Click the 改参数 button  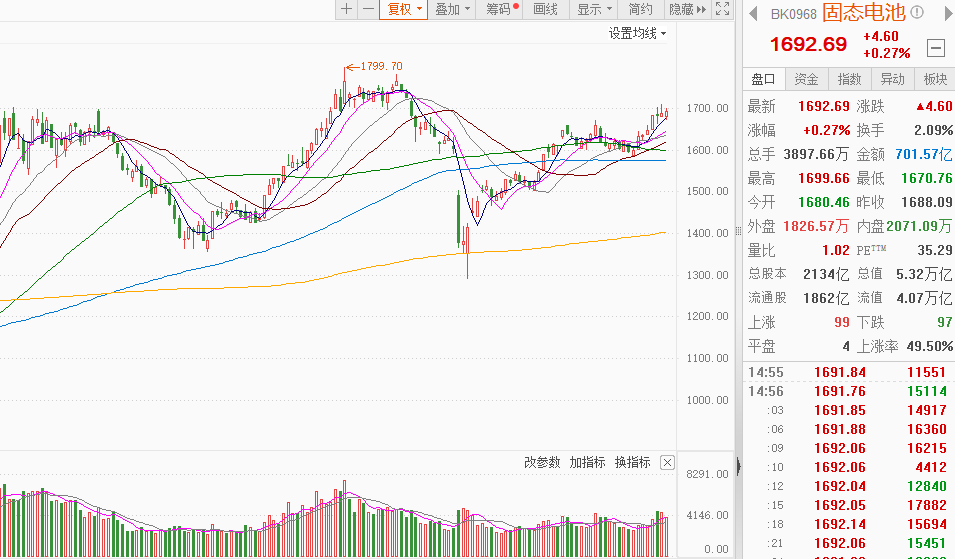tap(542, 462)
